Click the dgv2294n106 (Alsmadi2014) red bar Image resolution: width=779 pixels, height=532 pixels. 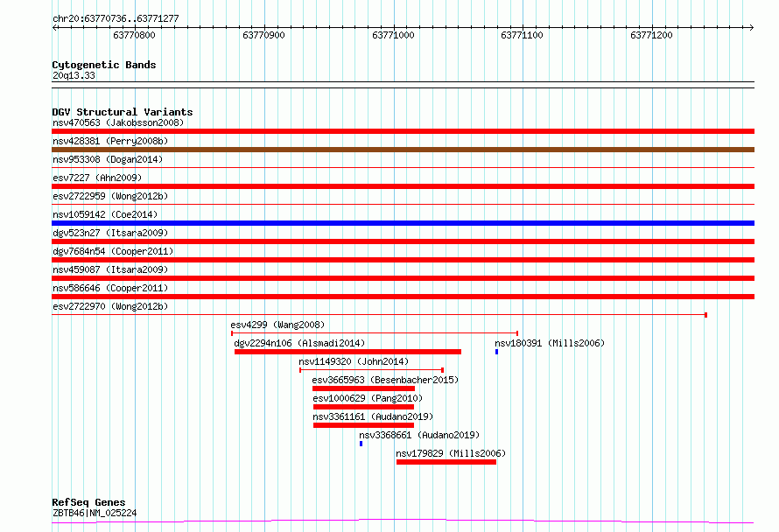(347, 352)
